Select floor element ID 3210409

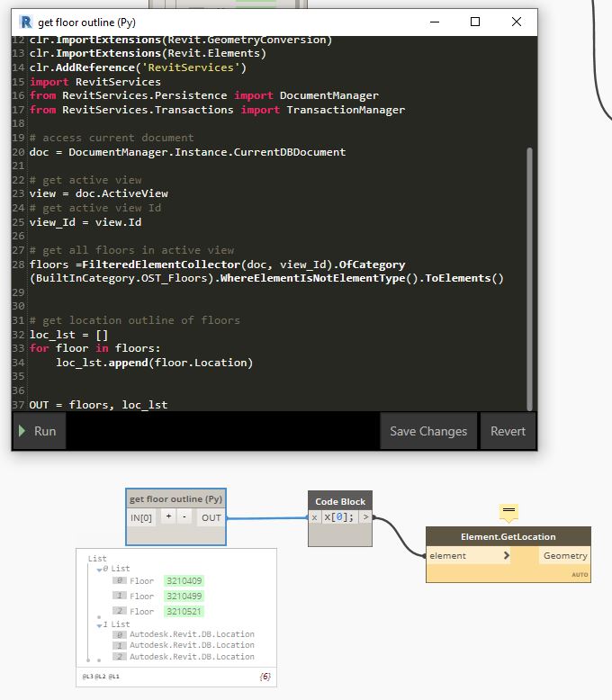[184, 581]
